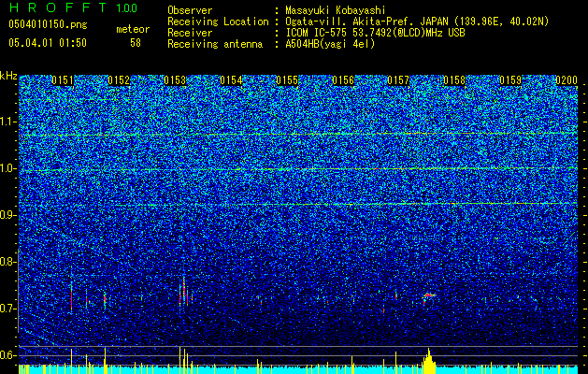The image size is (588, 374).
Task: Click the 0154 time marker
Action: (231, 80)
